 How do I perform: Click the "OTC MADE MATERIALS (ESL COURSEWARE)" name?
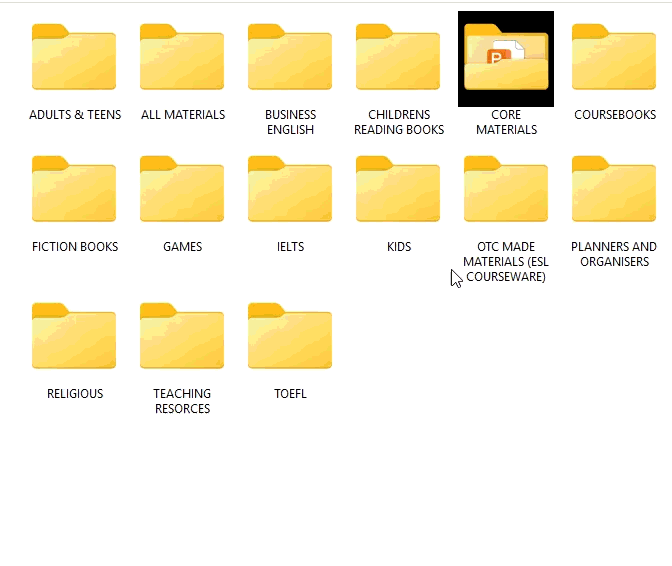(506, 262)
